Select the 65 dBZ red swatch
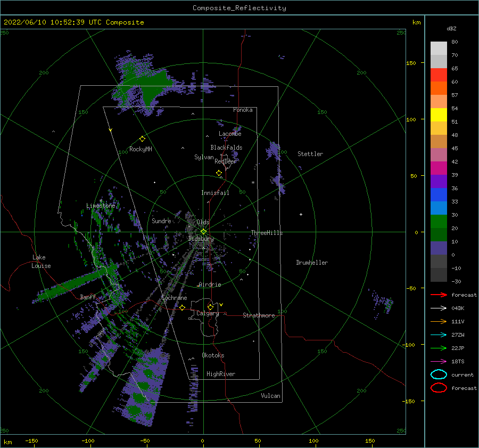Image resolution: width=479 pixels, height=448 pixels. 439,75
